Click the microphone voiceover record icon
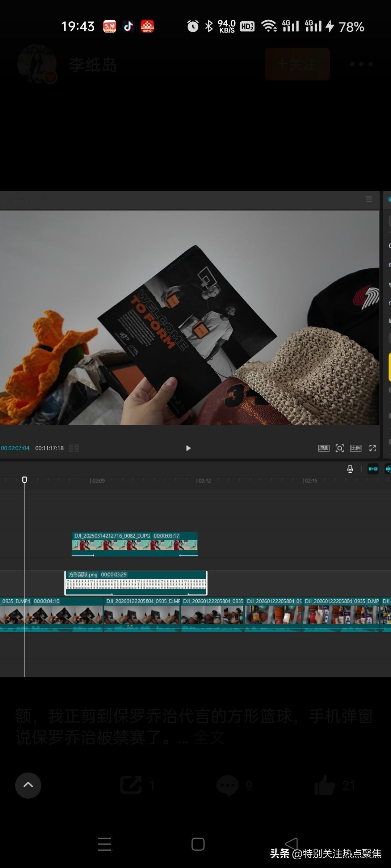391x868 pixels. click(x=350, y=469)
